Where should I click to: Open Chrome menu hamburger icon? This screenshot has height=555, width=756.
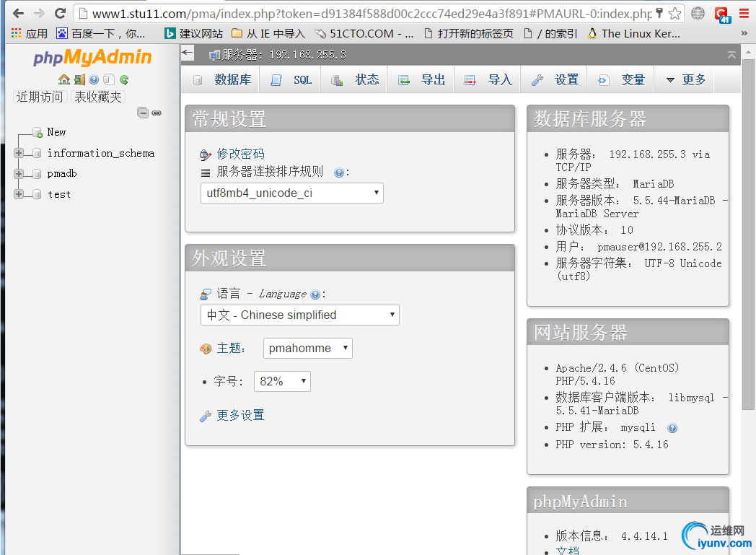coord(744,14)
